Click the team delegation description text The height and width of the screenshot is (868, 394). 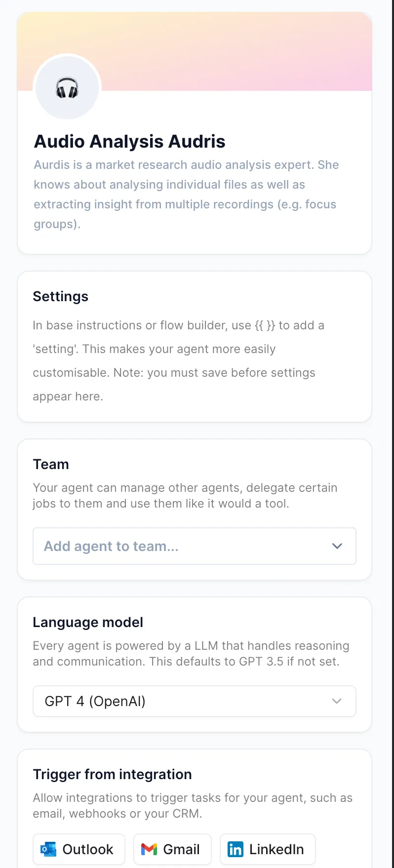click(x=185, y=496)
